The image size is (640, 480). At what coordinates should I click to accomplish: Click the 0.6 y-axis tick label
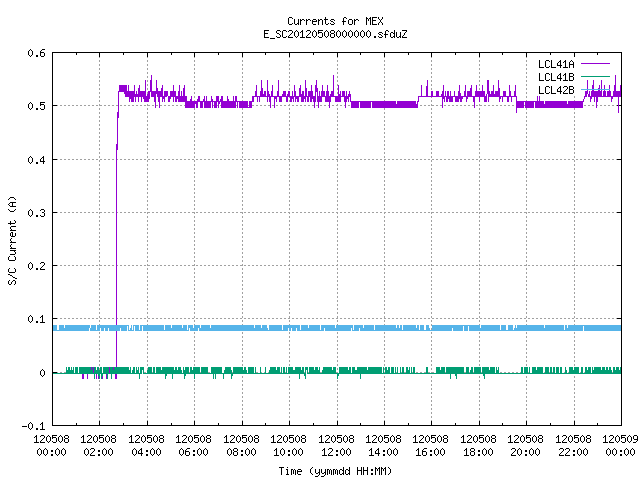(x=36, y=53)
